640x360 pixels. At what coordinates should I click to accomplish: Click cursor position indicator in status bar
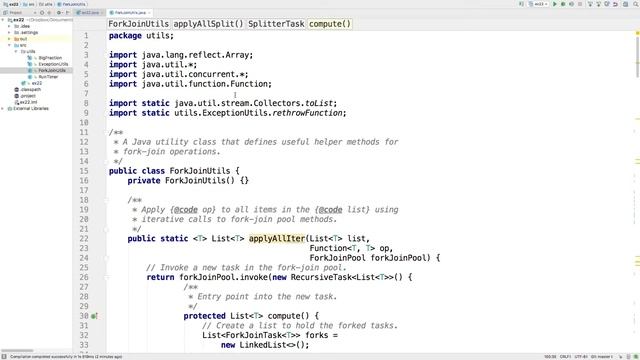[x=550, y=357]
